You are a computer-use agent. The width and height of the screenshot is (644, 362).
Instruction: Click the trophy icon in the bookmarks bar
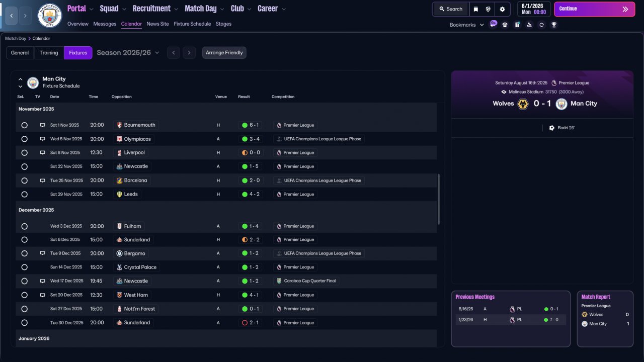[x=554, y=25]
